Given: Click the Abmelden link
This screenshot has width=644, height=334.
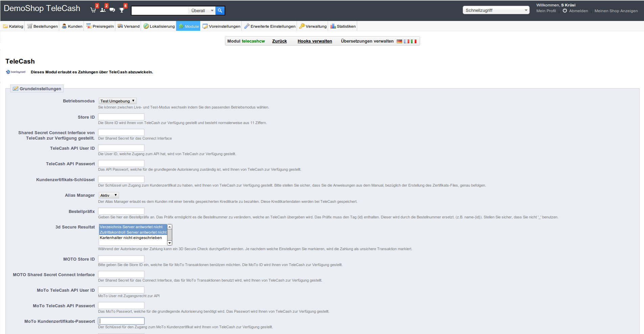Looking at the screenshot, I should [578, 11].
